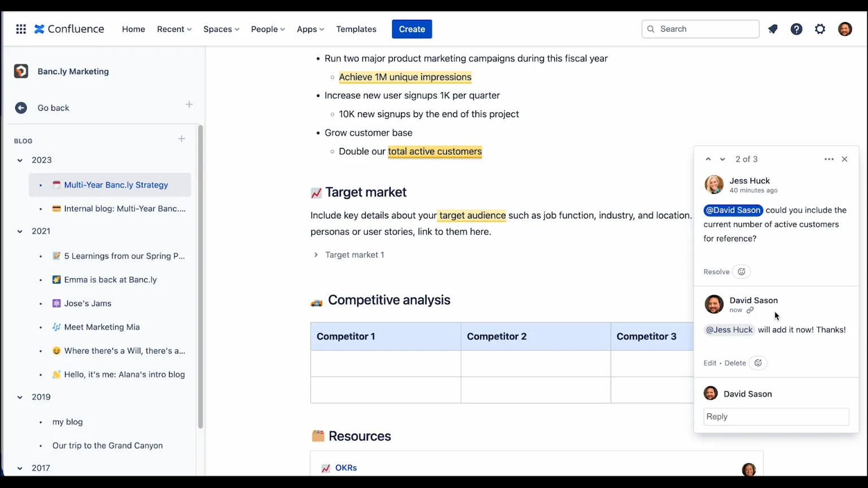
Task: Resolve Jess Huck's comment
Action: pyautogui.click(x=716, y=272)
